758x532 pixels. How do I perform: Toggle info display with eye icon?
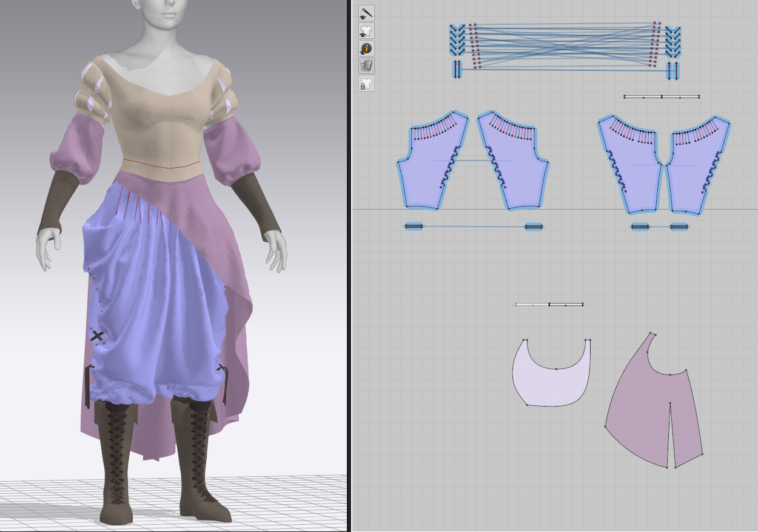(366, 48)
